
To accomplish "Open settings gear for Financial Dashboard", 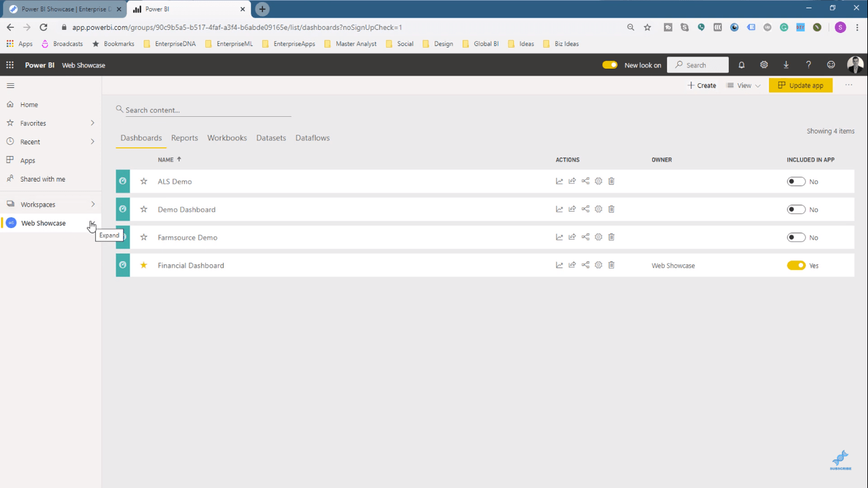I will tap(599, 265).
